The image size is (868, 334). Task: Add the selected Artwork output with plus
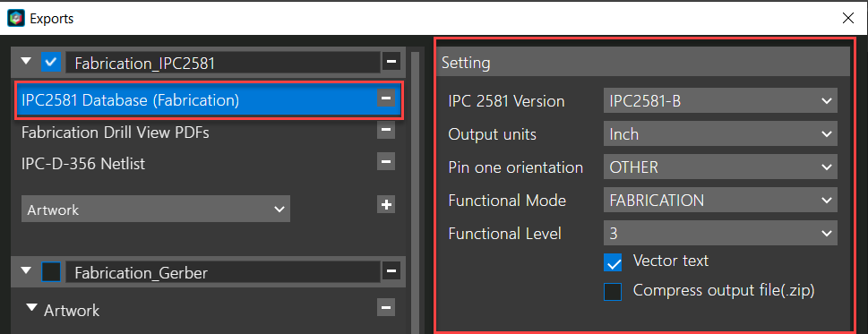pos(385,205)
